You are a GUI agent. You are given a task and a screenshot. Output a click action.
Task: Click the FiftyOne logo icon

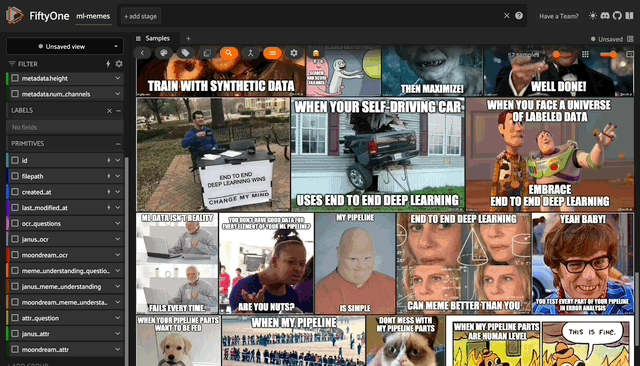point(14,16)
